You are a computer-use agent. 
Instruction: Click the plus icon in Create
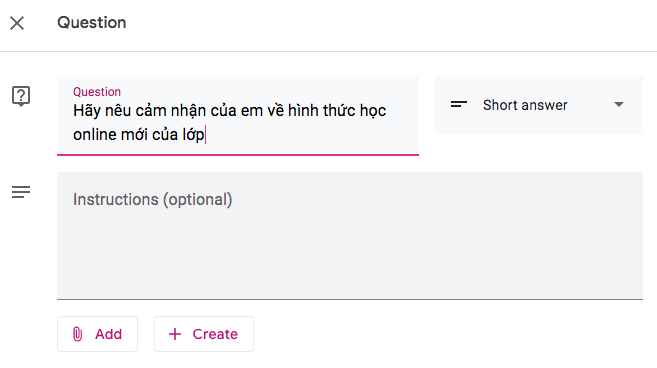(175, 334)
